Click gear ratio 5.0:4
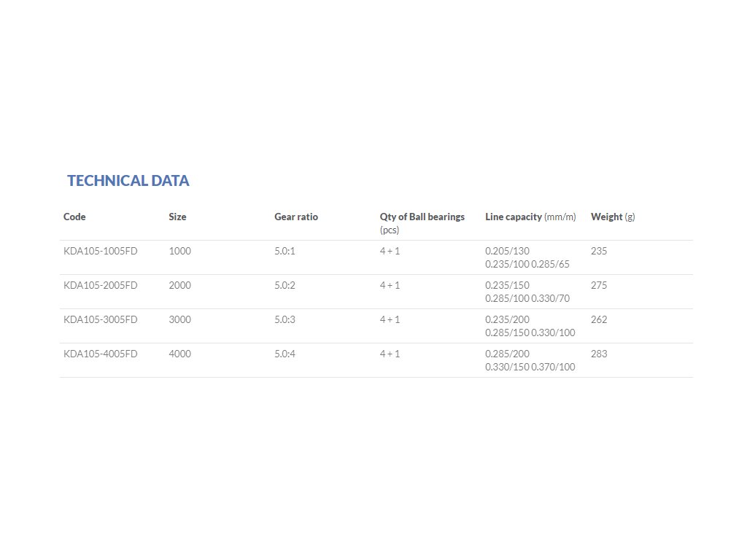 pyautogui.click(x=285, y=354)
